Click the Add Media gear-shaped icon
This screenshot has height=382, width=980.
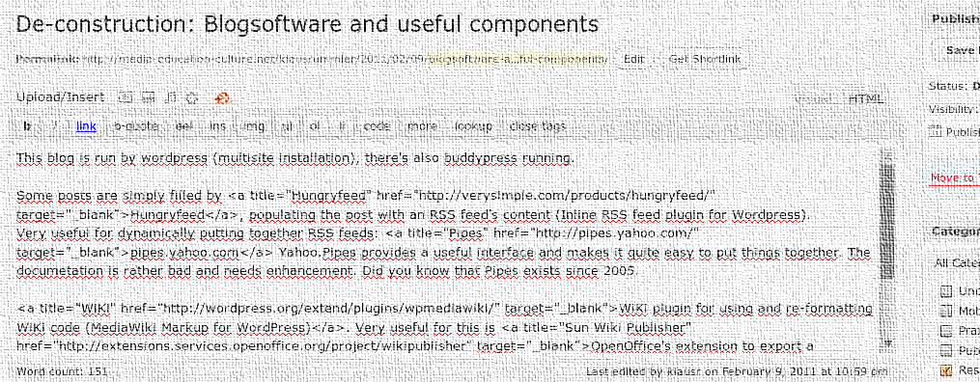point(193,97)
